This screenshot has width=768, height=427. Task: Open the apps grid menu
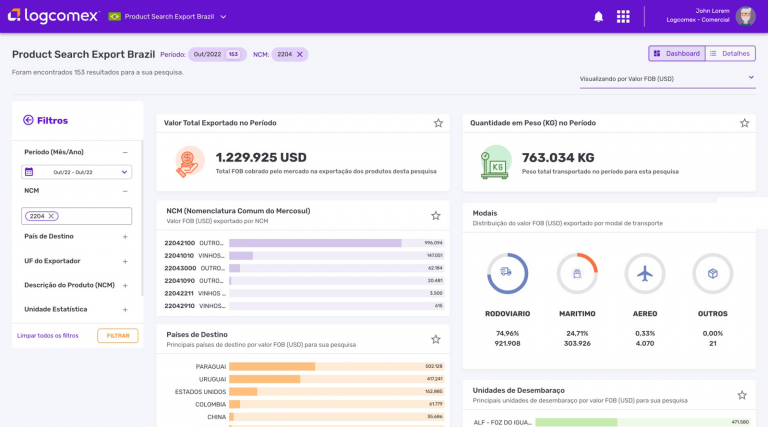[x=623, y=16]
